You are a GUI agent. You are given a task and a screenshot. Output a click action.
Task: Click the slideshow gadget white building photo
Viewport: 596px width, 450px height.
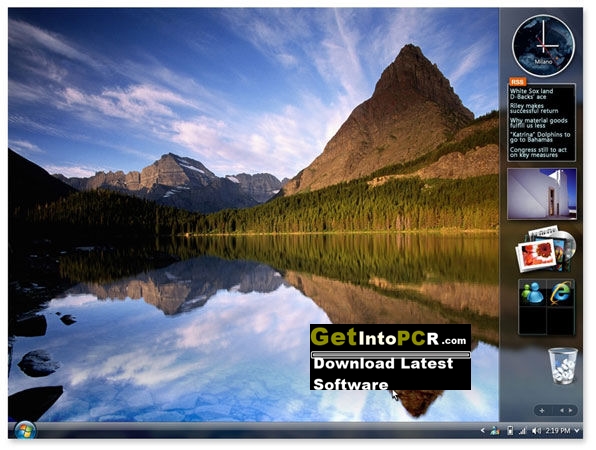click(x=542, y=194)
